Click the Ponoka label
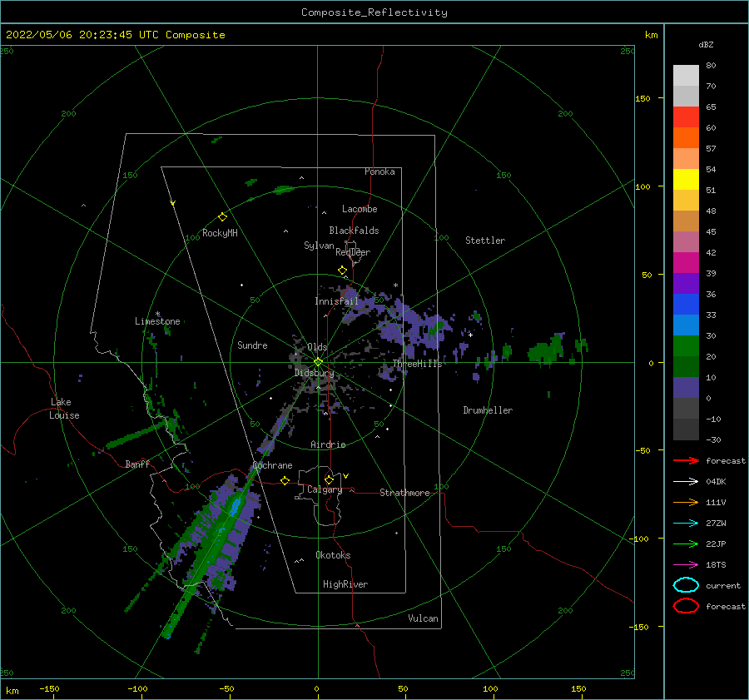 379,171
